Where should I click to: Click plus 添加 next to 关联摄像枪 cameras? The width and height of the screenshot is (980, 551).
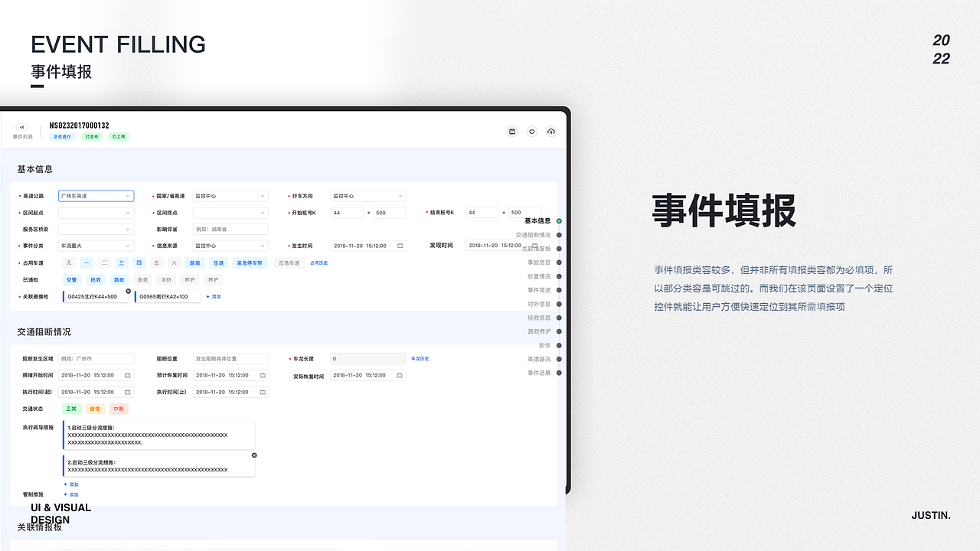click(x=214, y=296)
